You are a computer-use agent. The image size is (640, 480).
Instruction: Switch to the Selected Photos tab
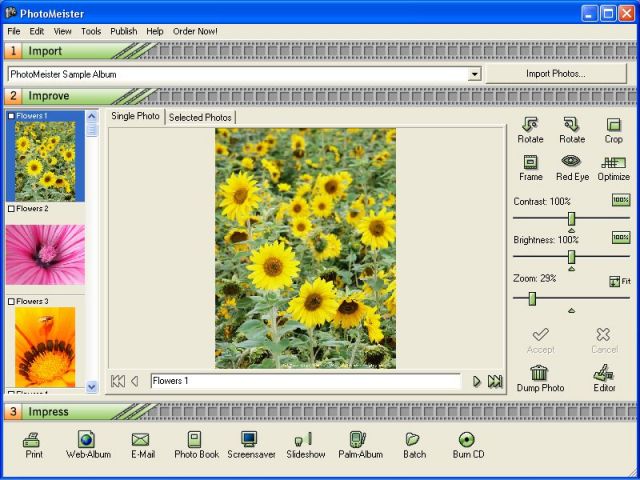pos(200,118)
